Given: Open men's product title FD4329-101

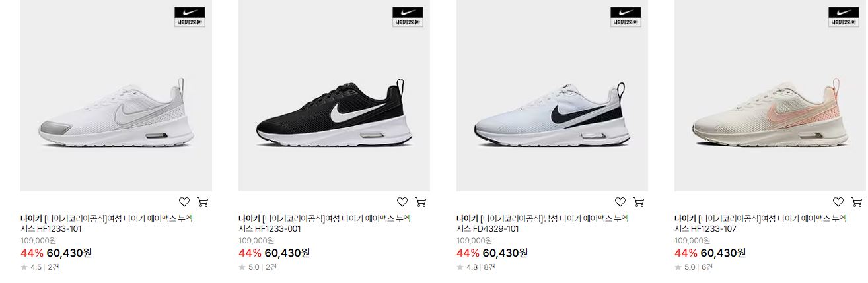Looking at the screenshot, I should (542, 224).
